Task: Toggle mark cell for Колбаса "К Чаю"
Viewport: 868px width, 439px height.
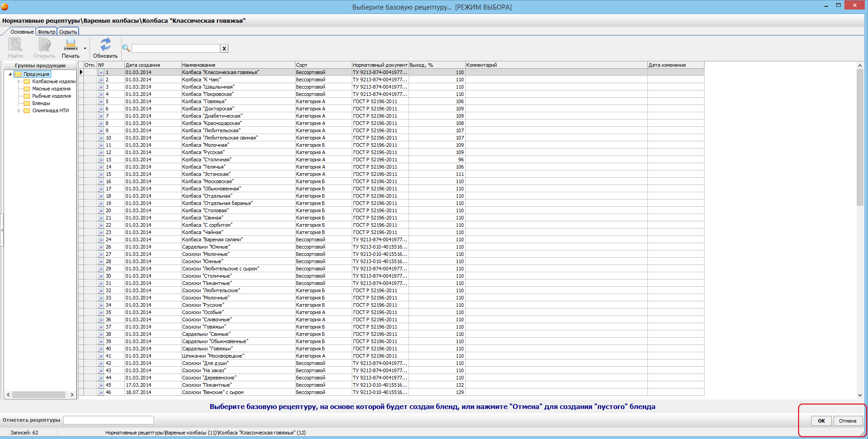Action: pyautogui.click(x=90, y=80)
